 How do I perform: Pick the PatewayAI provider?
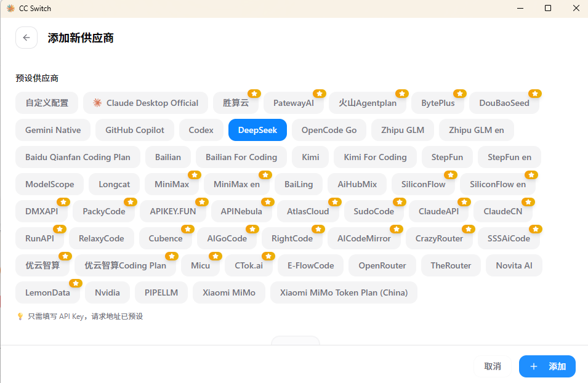tap(293, 103)
